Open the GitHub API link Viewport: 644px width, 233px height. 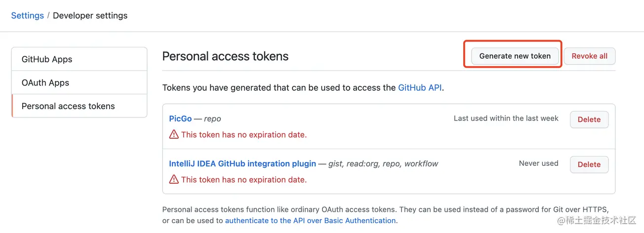pyautogui.click(x=420, y=88)
